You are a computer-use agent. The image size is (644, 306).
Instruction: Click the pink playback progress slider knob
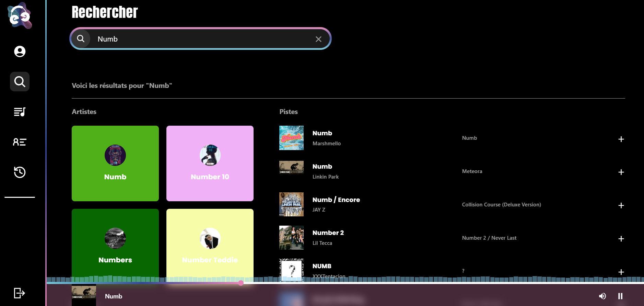click(241, 283)
